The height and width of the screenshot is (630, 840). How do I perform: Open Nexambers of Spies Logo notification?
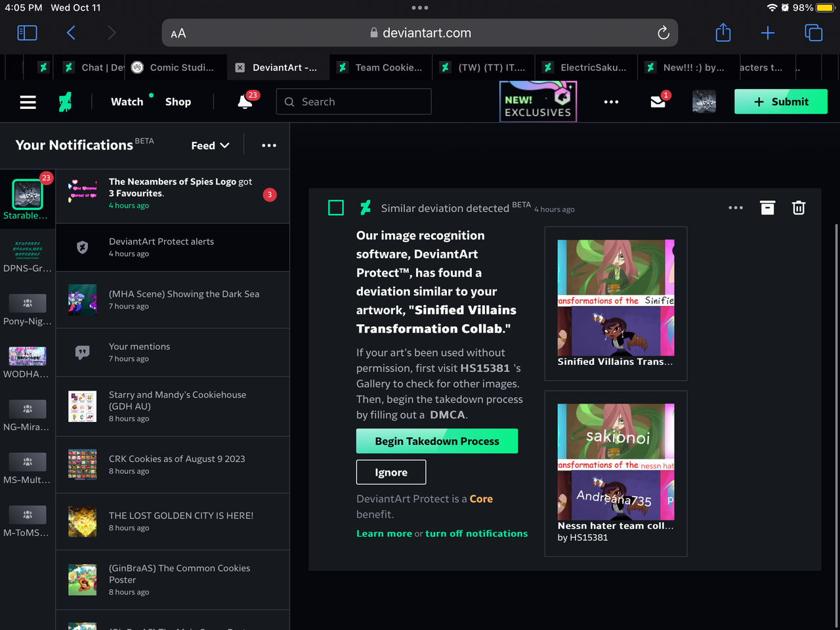(173, 196)
